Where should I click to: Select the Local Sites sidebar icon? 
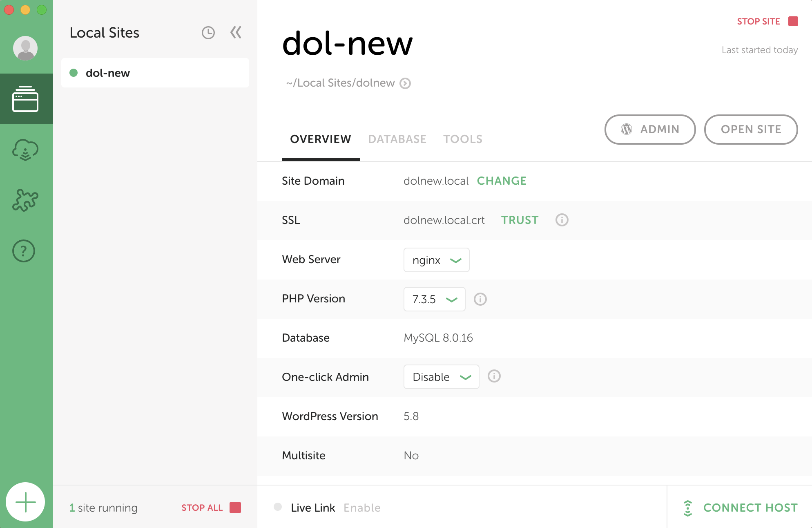[25, 99]
